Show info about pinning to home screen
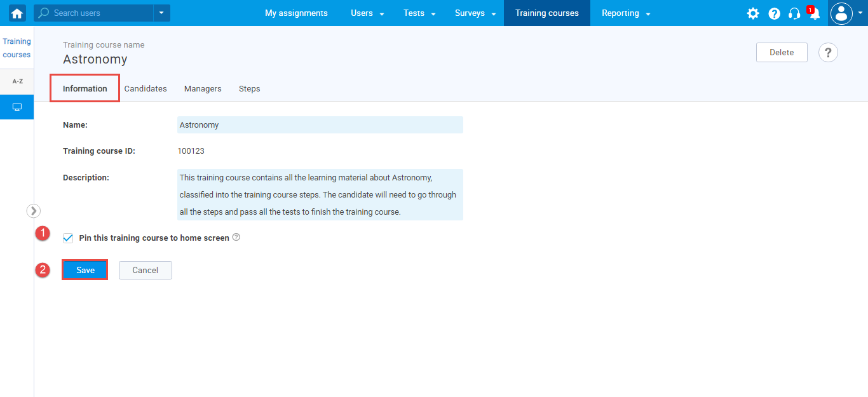 236,238
